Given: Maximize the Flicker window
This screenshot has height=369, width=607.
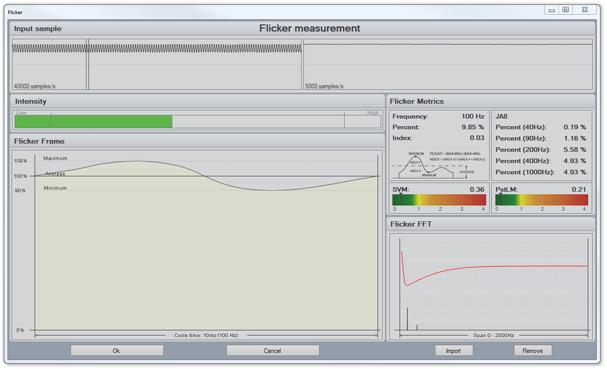Looking at the screenshot, I should tap(566, 10).
